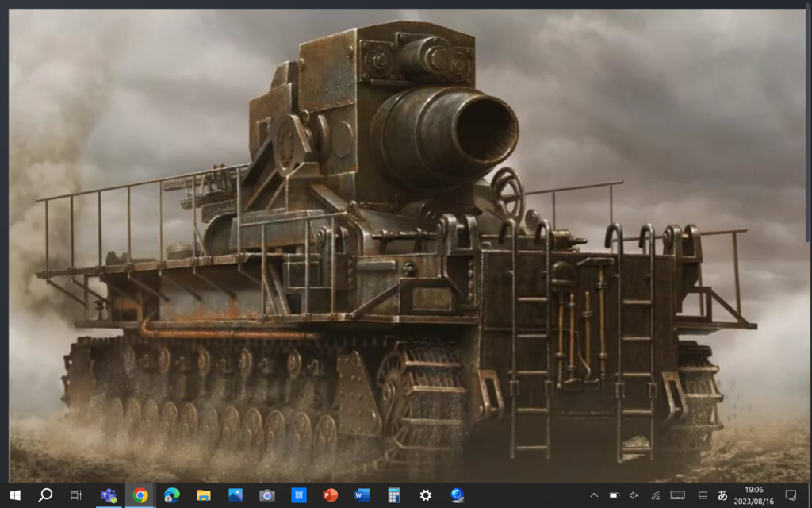Open the virtual touchpad
Image resolution: width=812 pixels, height=508 pixels.
(703, 495)
